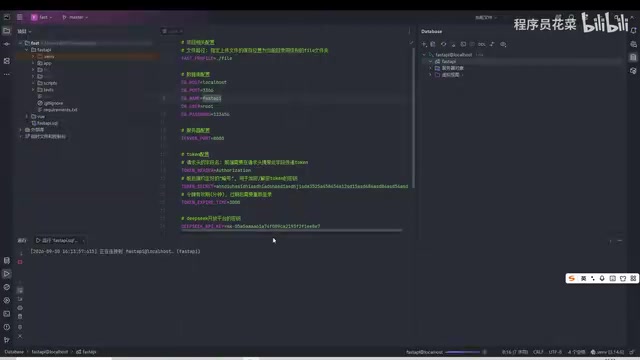Open the master branch dropdown
This screenshot has width=640, height=360.
pos(75,17)
